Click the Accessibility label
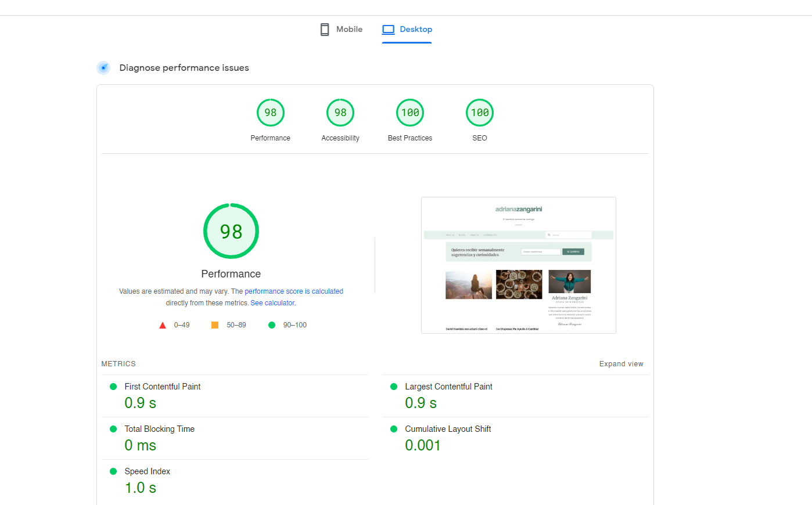The height and width of the screenshot is (505, 812). [x=340, y=138]
